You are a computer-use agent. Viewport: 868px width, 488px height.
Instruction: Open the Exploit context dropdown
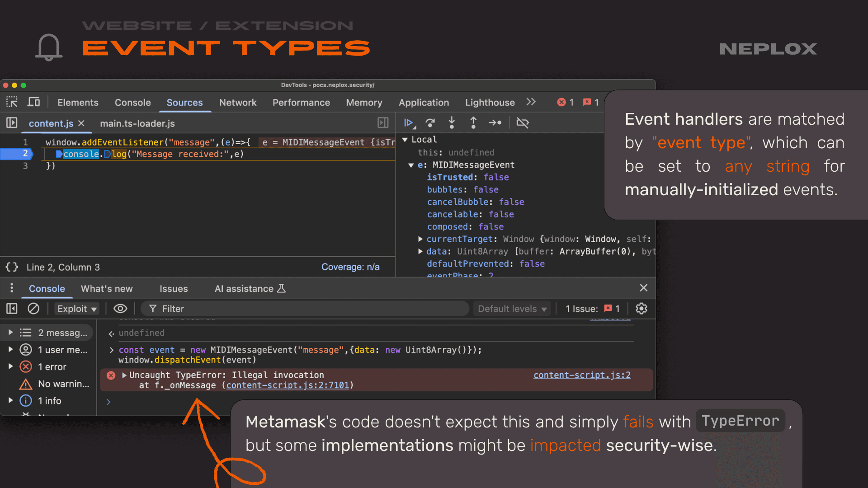pyautogui.click(x=77, y=309)
